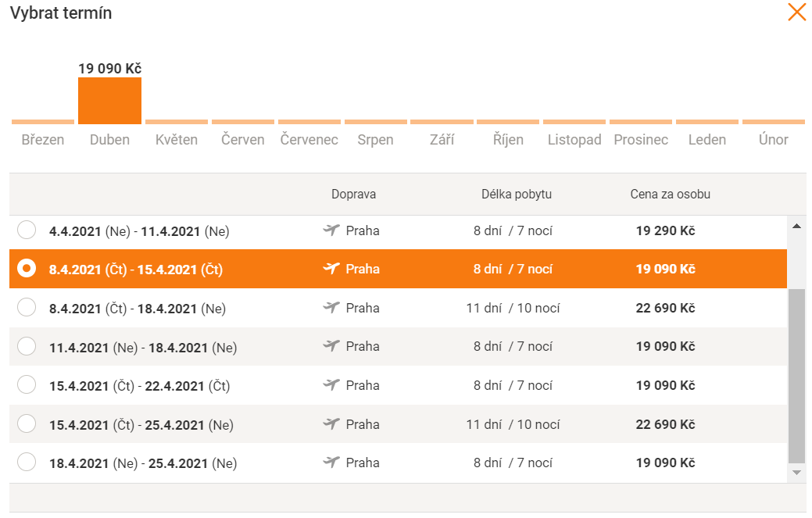
Task: Click the date text 15.4.2021 (Čt) - 25.4.2021 (Ne)
Action: click(x=141, y=425)
